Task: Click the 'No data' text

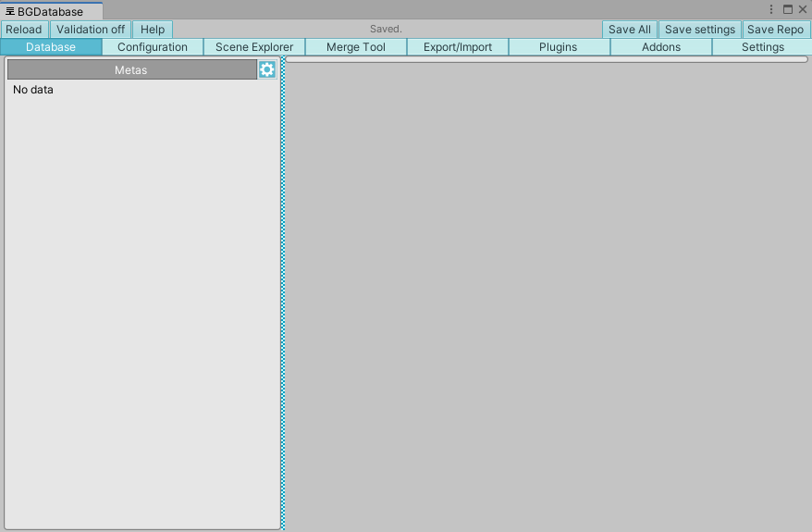Action: point(33,90)
